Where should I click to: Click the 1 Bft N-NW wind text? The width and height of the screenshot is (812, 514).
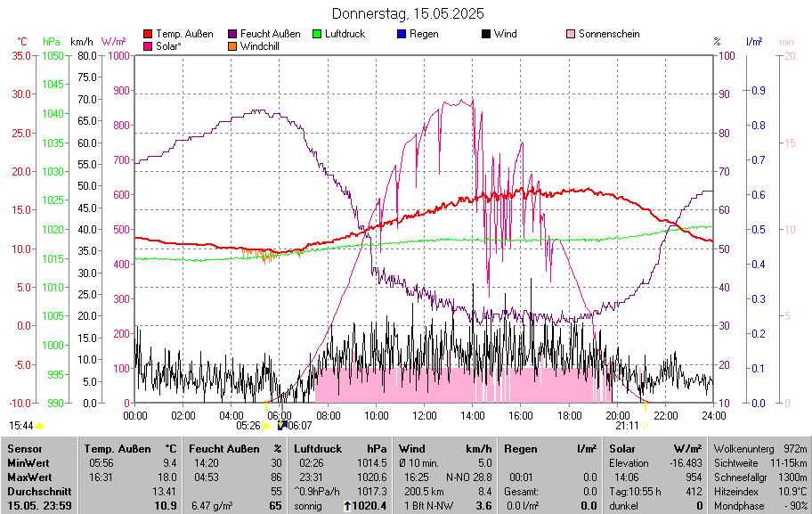(428, 506)
